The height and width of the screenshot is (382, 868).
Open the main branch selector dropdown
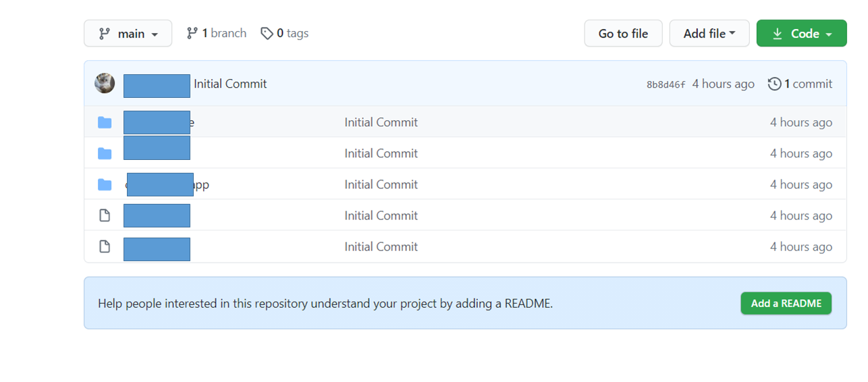pos(128,34)
